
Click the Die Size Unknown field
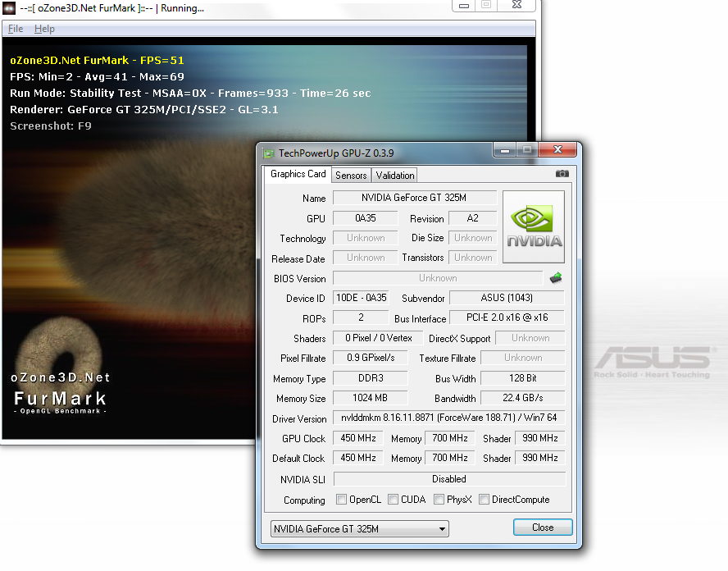(472, 238)
